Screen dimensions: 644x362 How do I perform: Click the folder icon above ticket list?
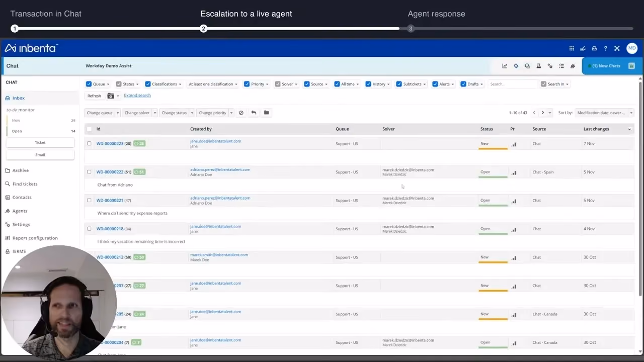click(266, 113)
